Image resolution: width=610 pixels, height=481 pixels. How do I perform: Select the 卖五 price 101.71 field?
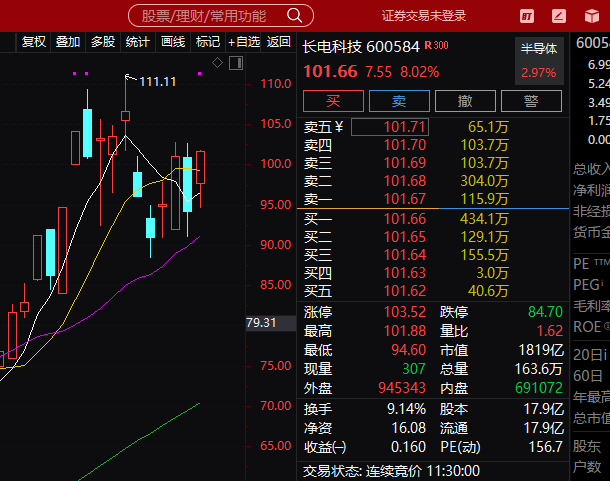(x=390, y=127)
